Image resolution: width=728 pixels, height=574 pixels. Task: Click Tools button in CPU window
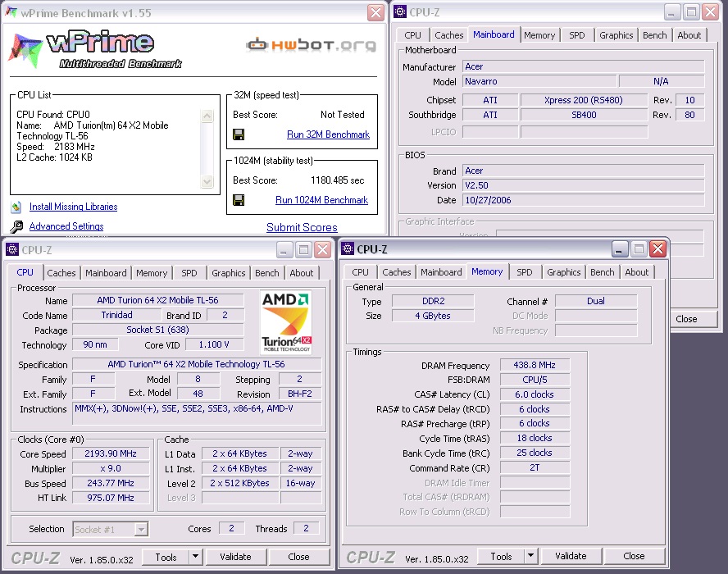coord(166,557)
